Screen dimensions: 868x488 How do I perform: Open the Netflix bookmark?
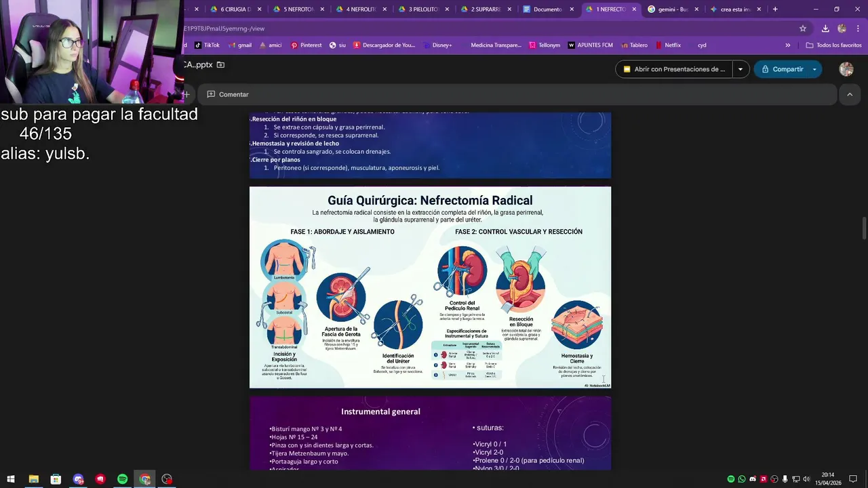[x=668, y=45]
